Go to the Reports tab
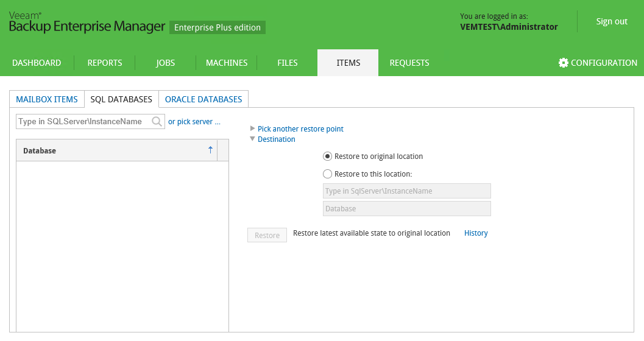 click(105, 63)
